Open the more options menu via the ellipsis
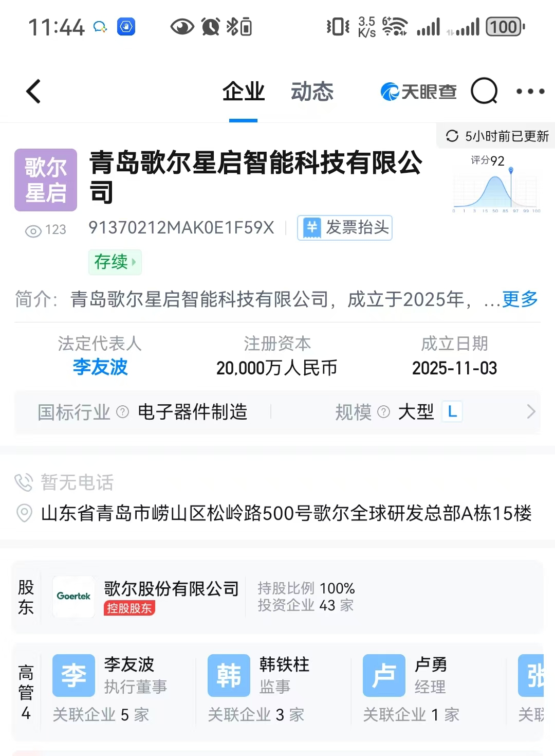The width and height of the screenshot is (555, 756). (530, 92)
